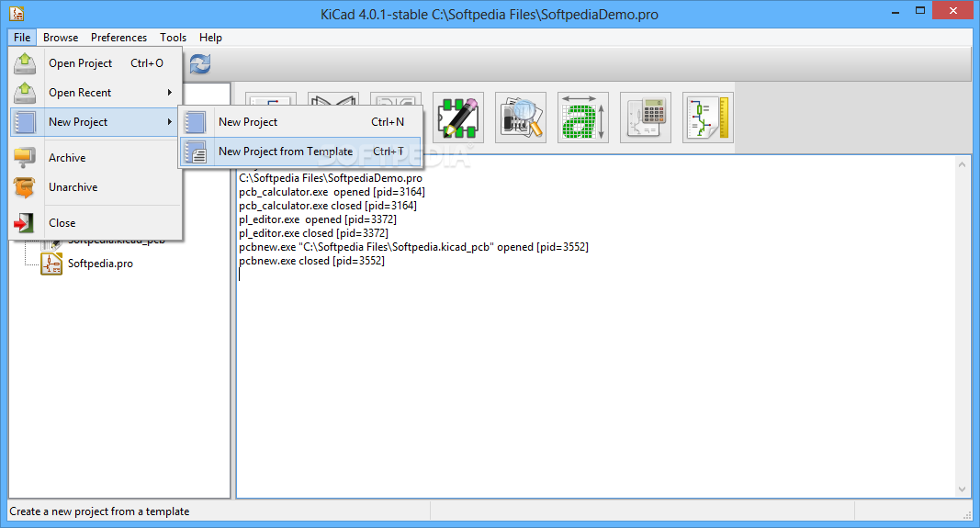Open the Preferences menu
980x528 pixels.
point(118,38)
